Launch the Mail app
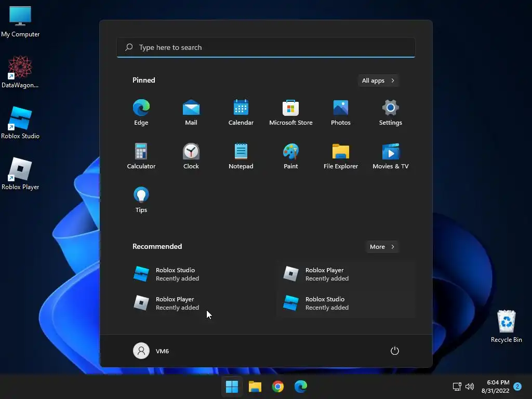532x399 pixels. [x=191, y=113]
